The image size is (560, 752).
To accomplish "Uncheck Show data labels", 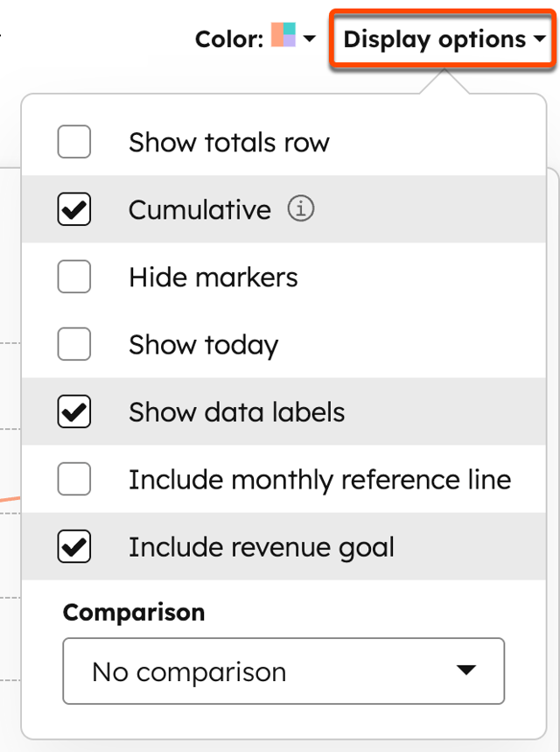I will pyautogui.click(x=74, y=411).
